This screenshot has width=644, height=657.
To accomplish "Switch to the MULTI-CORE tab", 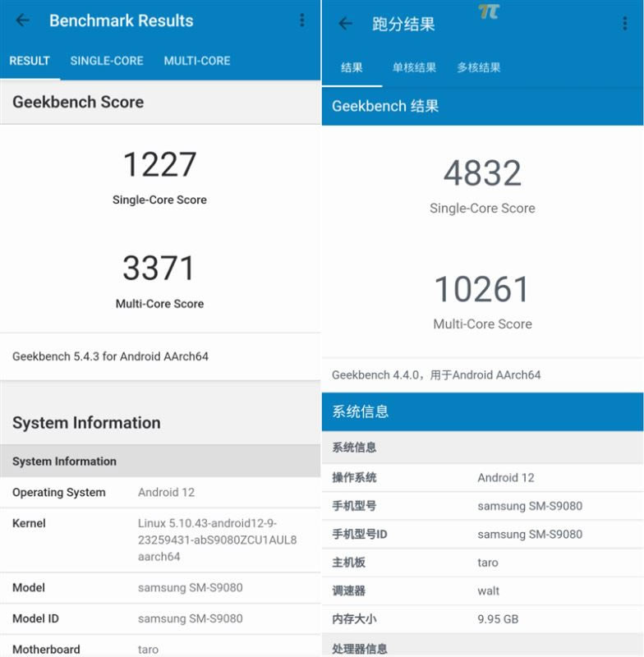I will [x=197, y=61].
